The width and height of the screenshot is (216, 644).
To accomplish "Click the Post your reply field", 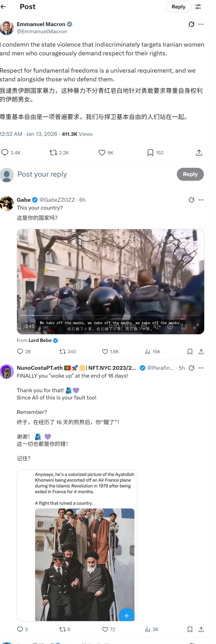I will [x=95, y=174].
